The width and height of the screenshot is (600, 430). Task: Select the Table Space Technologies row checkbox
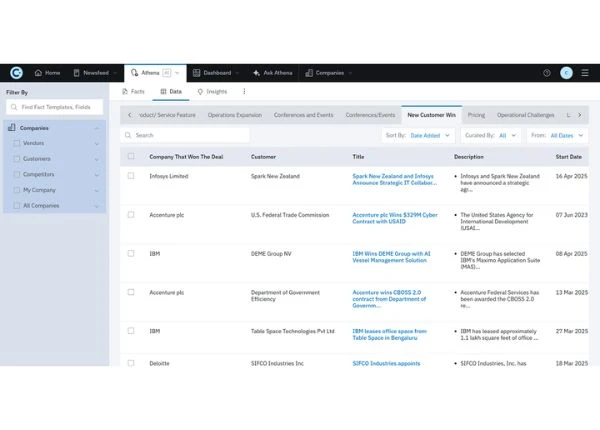(x=131, y=331)
